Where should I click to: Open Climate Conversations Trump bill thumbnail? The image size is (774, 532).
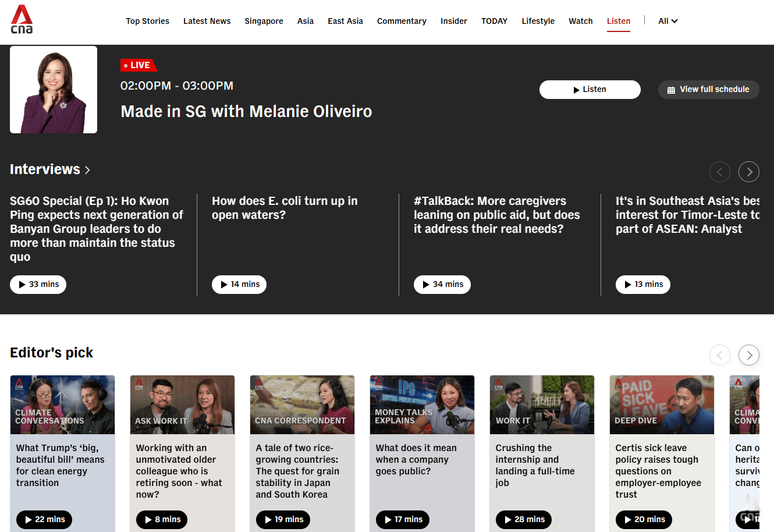pos(62,405)
